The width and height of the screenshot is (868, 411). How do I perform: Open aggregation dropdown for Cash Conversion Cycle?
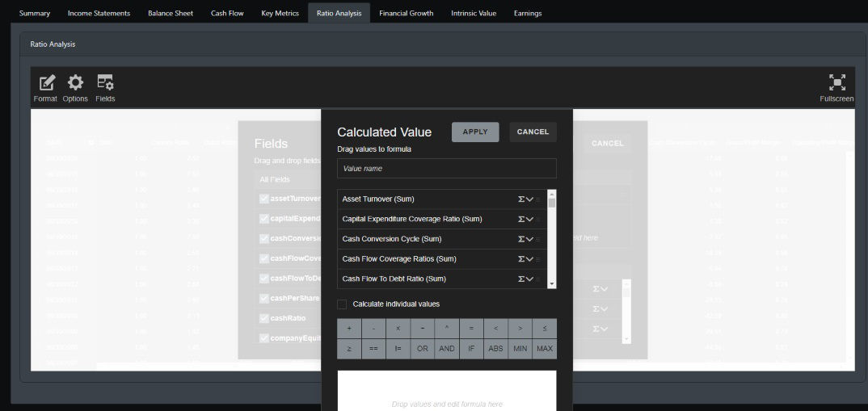[525, 239]
